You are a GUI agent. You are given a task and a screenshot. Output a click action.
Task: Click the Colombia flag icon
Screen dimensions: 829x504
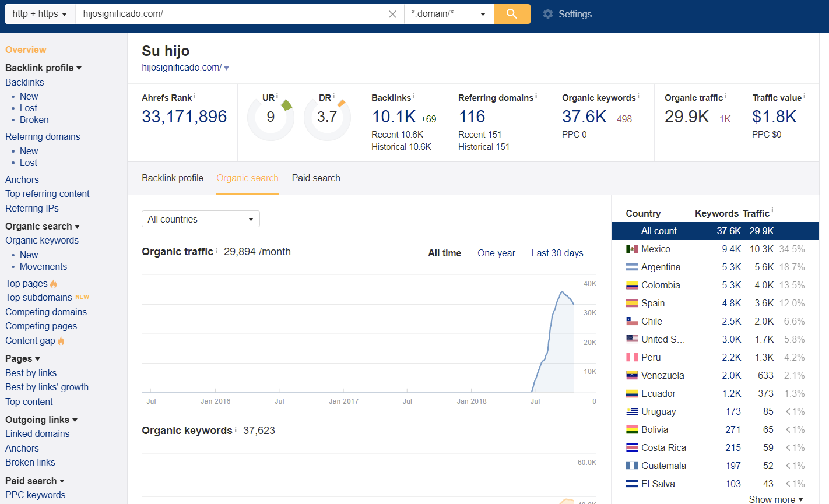tap(631, 285)
